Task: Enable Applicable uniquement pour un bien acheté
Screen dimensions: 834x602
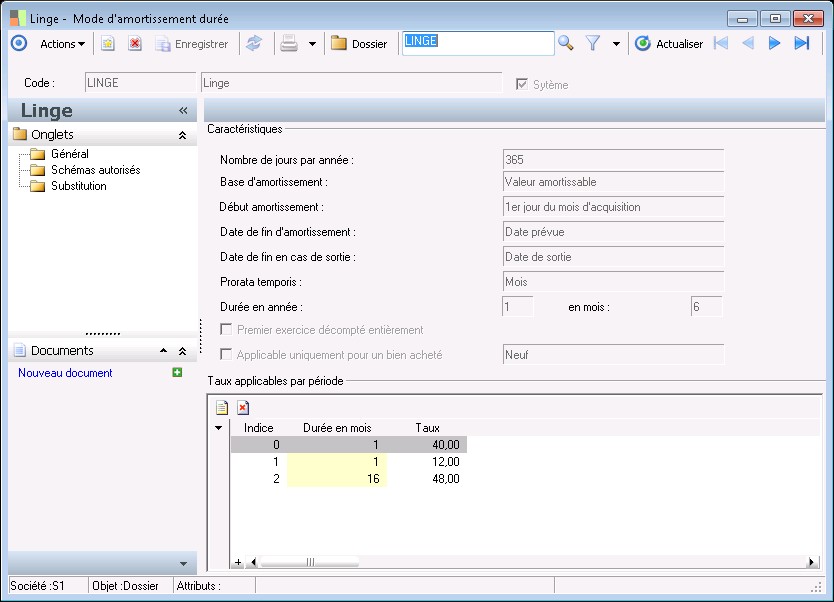Action: coord(227,355)
